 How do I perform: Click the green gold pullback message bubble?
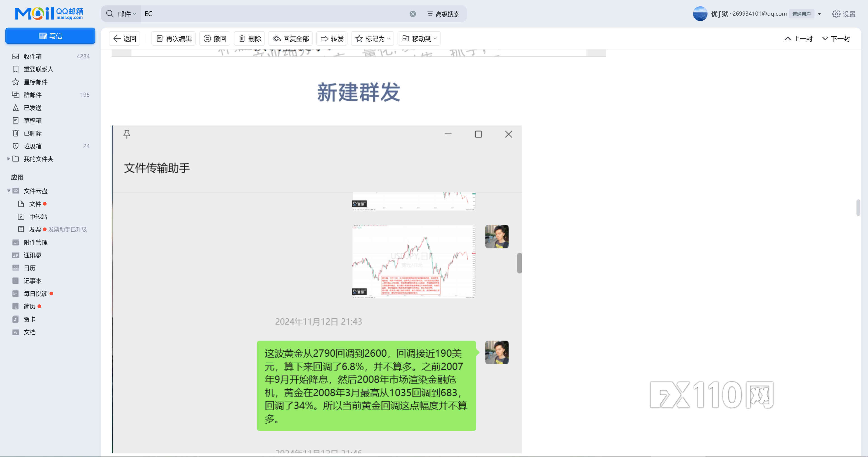(366, 386)
